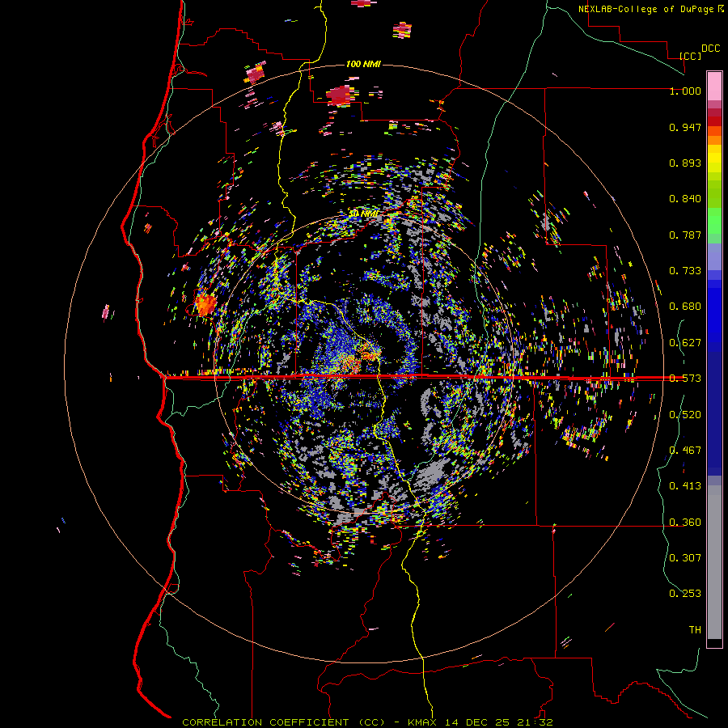
Task: Click the 0.520 legend value
Action: [685, 415]
